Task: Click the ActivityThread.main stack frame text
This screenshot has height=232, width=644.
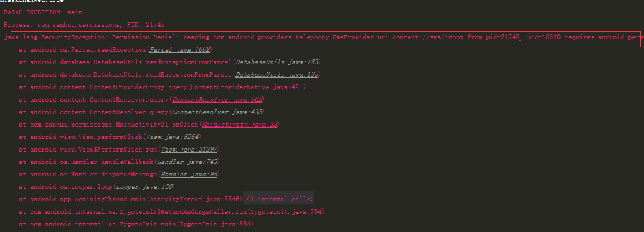Action: click(x=131, y=200)
